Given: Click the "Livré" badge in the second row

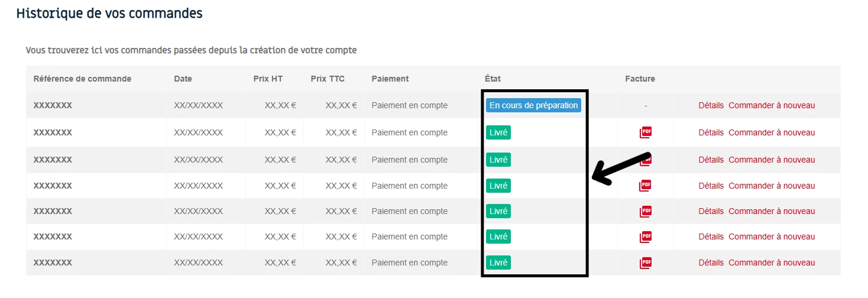Looking at the screenshot, I should pyautogui.click(x=498, y=132).
